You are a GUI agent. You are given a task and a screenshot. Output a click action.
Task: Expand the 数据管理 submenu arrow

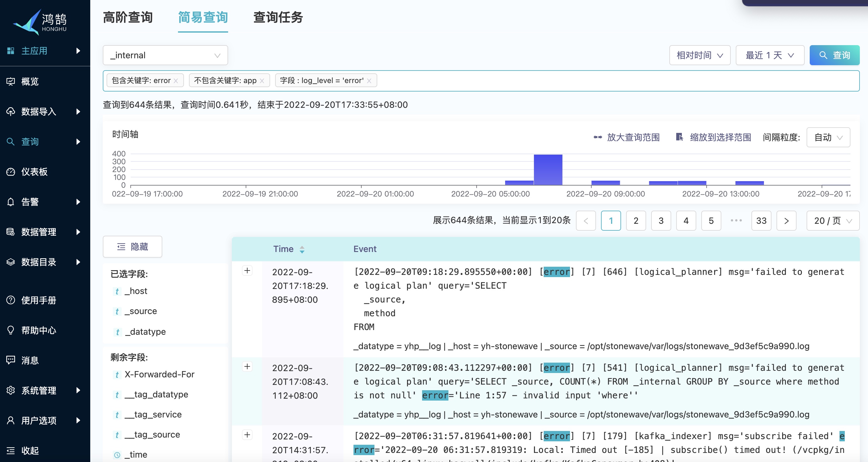(78, 232)
